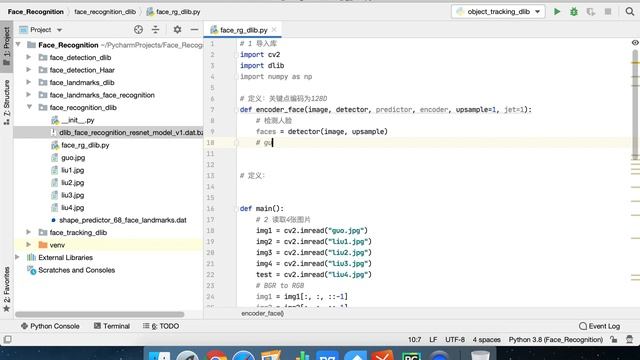Locate current file in Project tree
Image resolution: width=640 pixels, height=360 pixels.
138,29
